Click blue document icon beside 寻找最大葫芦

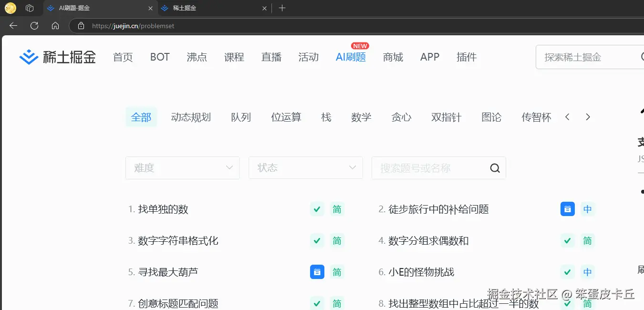tap(317, 272)
